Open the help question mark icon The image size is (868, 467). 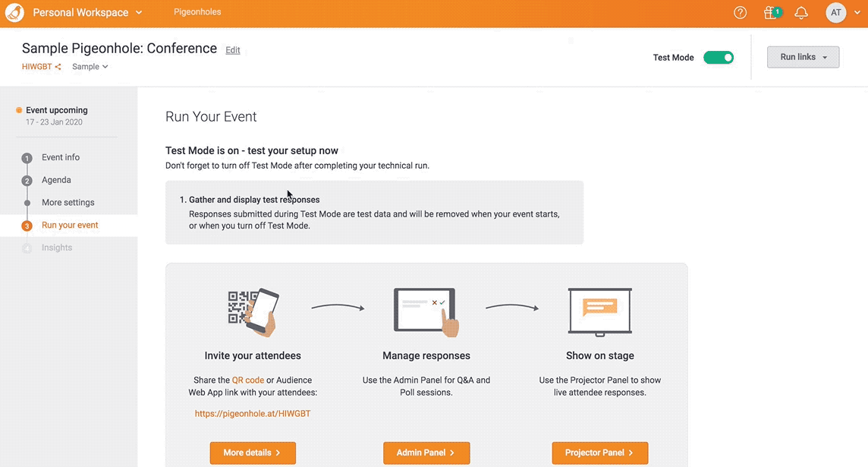tap(740, 12)
